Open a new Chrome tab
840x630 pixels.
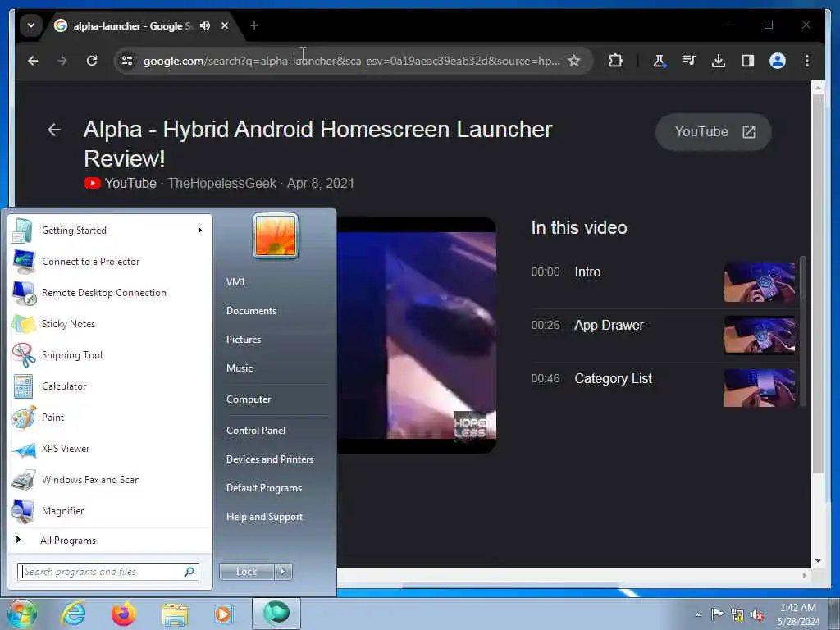(x=254, y=25)
